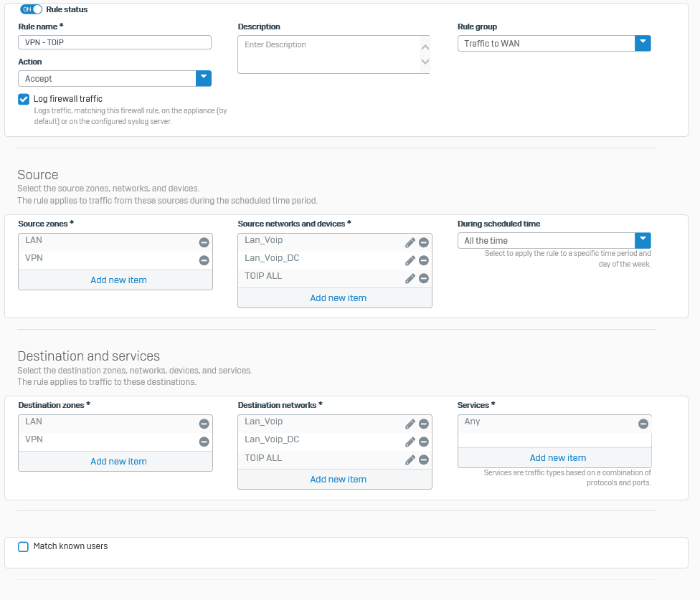
Task: Add new item to Destination networks
Action: coord(338,479)
